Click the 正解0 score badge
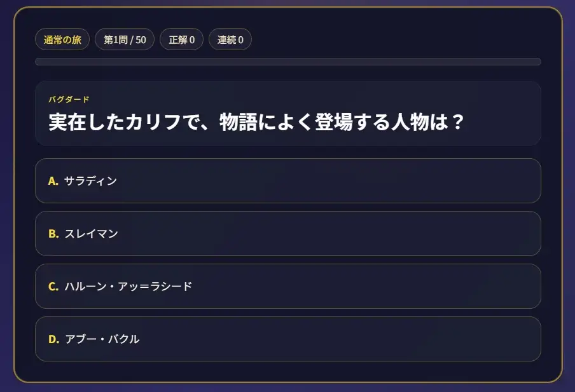575x392 pixels. 181,39
